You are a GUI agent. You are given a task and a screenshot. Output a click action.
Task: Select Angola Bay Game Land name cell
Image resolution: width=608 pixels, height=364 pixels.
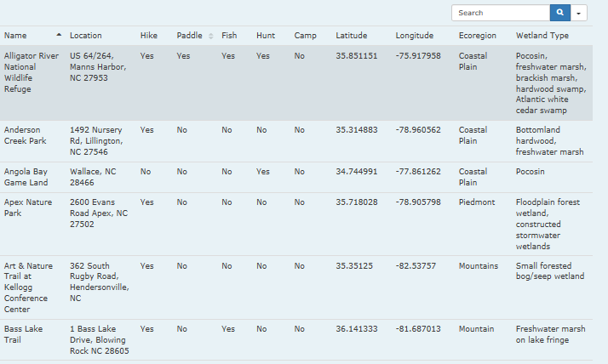pyautogui.click(x=26, y=177)
